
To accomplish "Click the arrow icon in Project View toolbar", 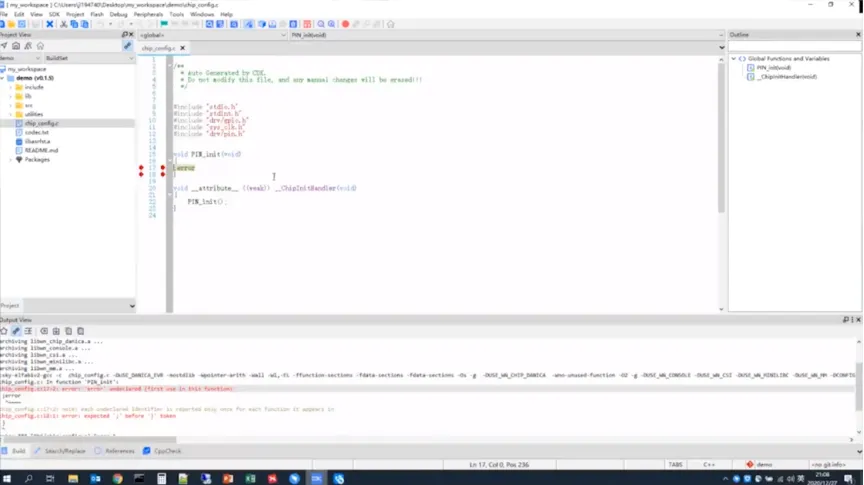I will click(x=4, y=46).
